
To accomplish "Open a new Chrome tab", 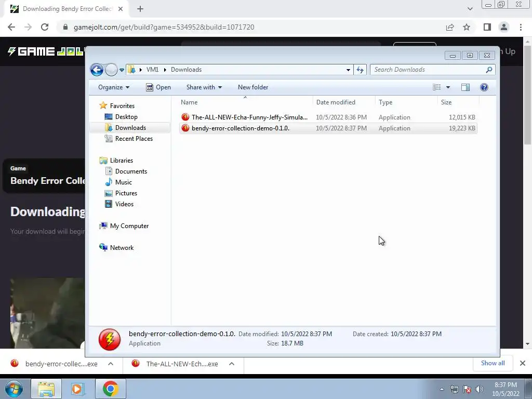I will tap(140, 9).
